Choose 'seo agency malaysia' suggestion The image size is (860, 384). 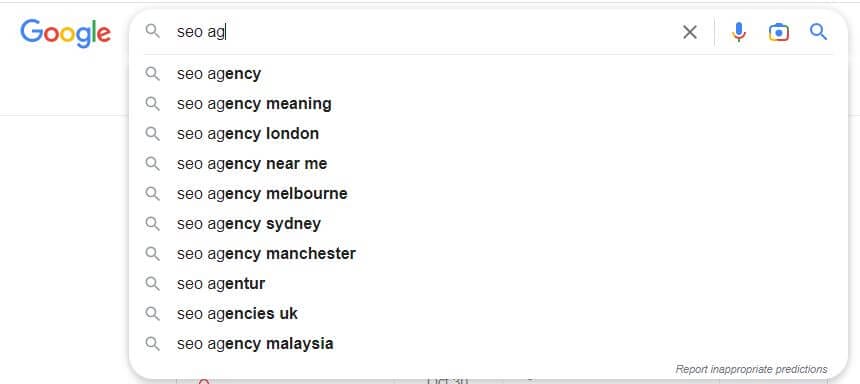[x=488, y=343]
